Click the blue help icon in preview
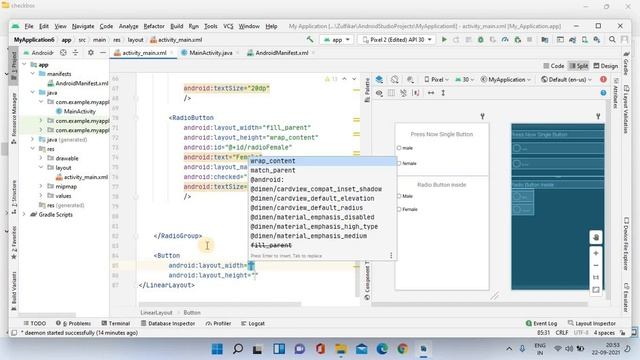 tap(603, 93)
